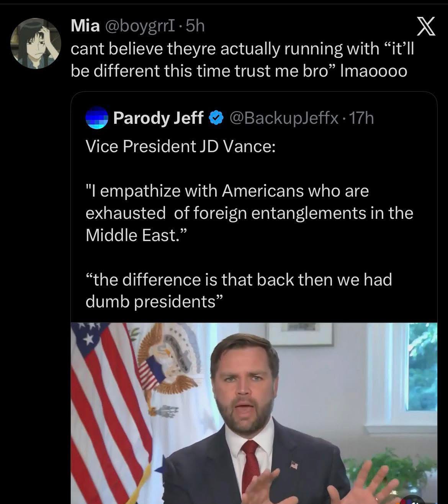Image resolution: width=448 pixels, height=504 pixels.
Task: Visit the @BackupJeffx profile handle
Action: pos(283,118)
